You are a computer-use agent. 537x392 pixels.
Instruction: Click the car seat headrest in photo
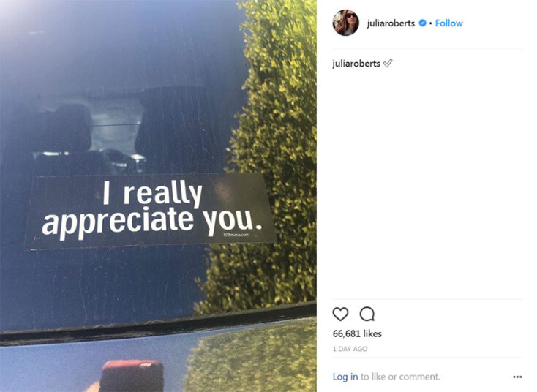[x=70, y=127]
